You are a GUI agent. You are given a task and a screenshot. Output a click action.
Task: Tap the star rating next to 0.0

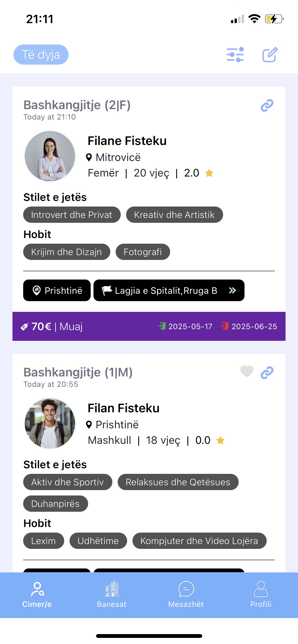(220, 441)
